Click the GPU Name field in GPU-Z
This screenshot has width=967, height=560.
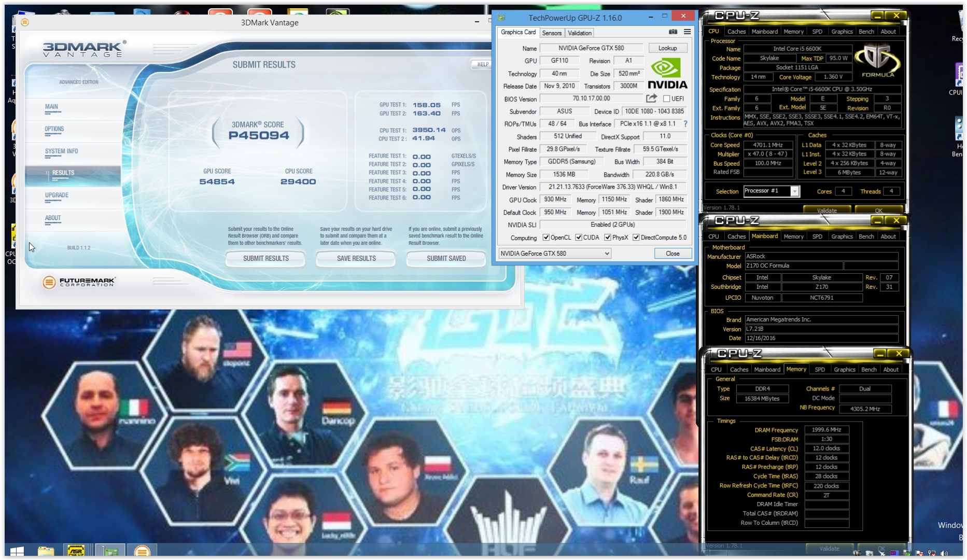(591, 48)
